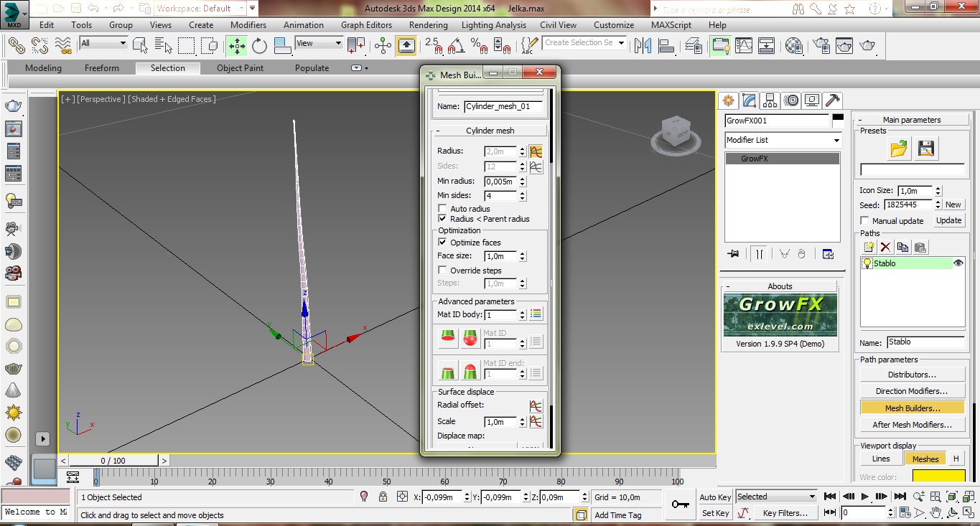Click the Distributors... button
This screenshot has height=526, width=980.
click(912, 375)
